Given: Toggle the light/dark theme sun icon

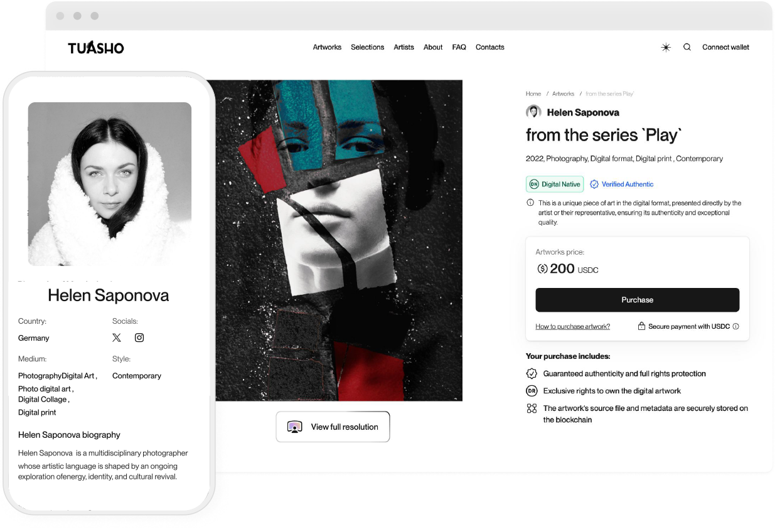Looking at the screenshot, I should tap(666, 47).
